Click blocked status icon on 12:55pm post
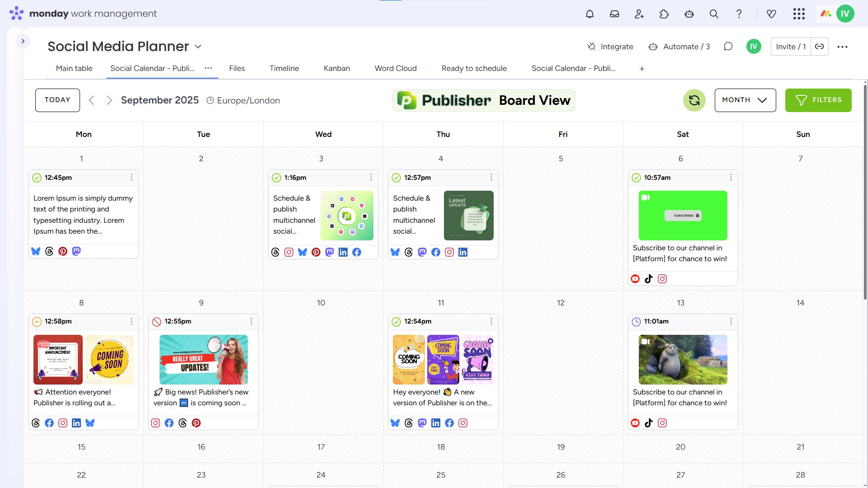 coord(156,322)
